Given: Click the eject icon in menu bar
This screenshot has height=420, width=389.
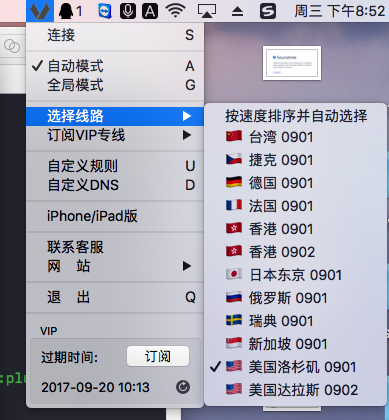Looking at the screenshot, I should tap(237, 12).
